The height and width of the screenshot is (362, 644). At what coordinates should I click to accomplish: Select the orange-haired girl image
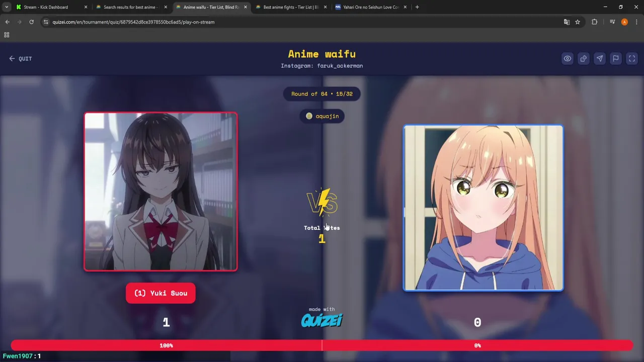point(483,208)
